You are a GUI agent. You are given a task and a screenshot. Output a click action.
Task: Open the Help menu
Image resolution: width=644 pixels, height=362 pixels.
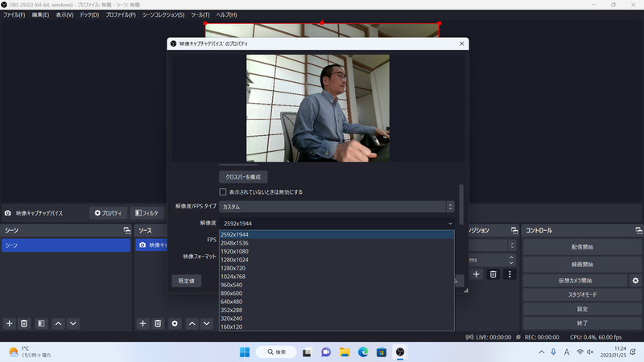(x=226, y=14)
